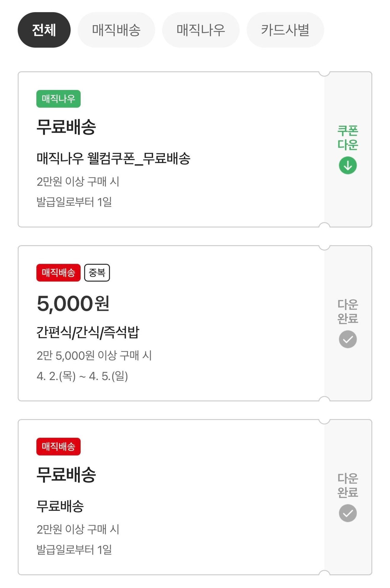The width and height of the screenshot is (390, 588).
Task: Click the 2만 5,000원 이상 구매 시 condition
Action: pos(94,355)
